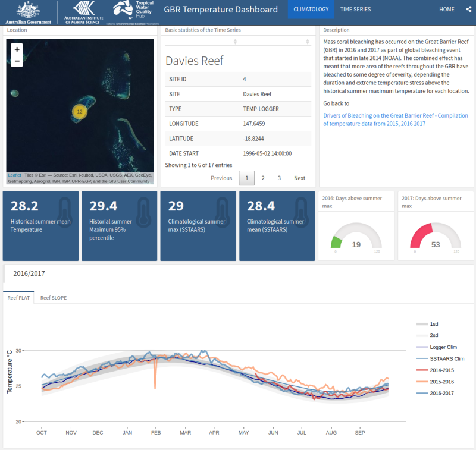Viewport: 476px width, 450px height.
Task: Go to HOME in navigation
Action: (x=447, y=10)
